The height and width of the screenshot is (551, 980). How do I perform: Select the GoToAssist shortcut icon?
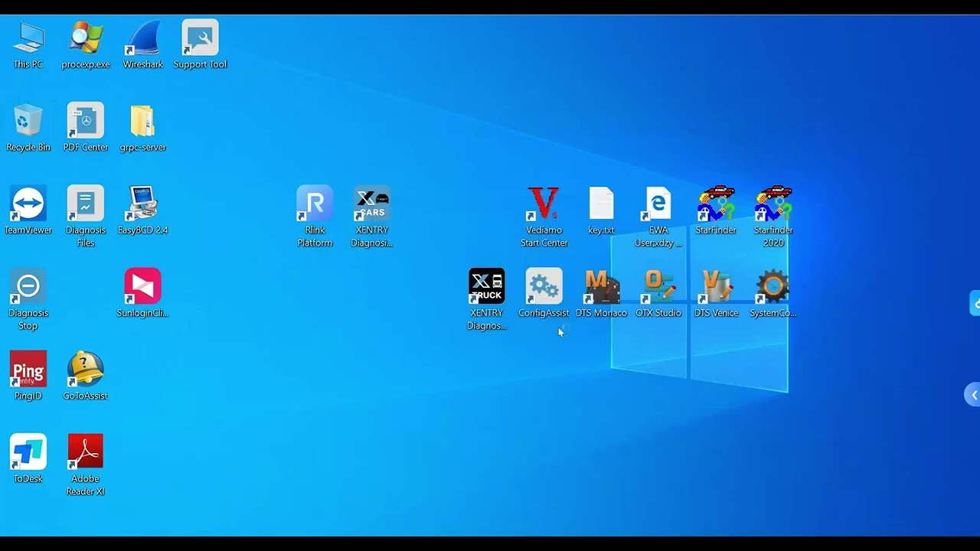pos(86,370)
